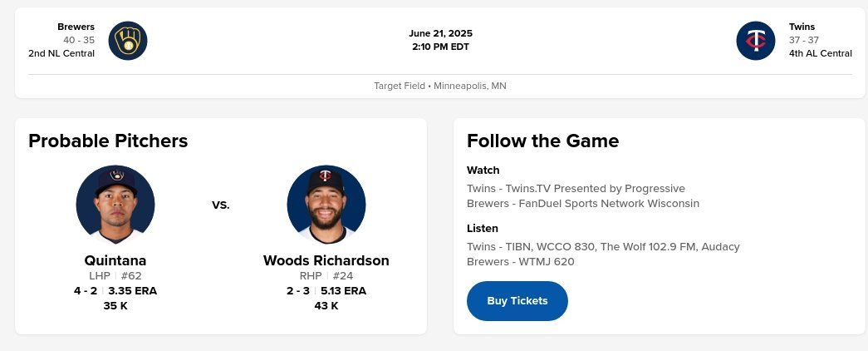Click the Brewers team name
Viewport: 868px width, 351px height.
coord(76,27)
